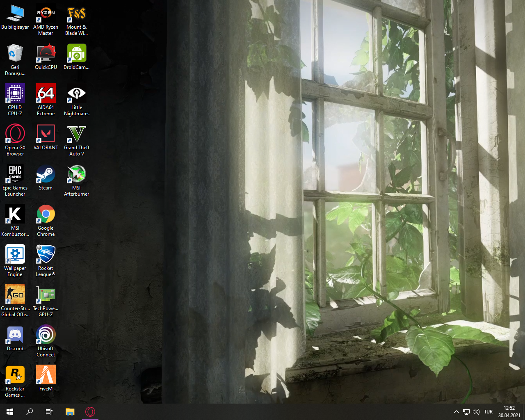This screenshot has height=420, width=525.
Task: Open the clock and calendar flyout
Action: coord(509,412)
